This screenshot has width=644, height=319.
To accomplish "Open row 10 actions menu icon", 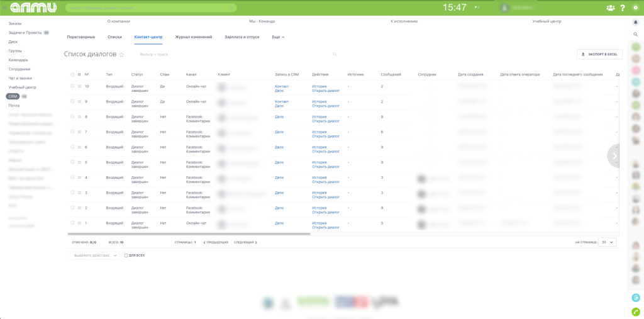I will coord(79,86).
